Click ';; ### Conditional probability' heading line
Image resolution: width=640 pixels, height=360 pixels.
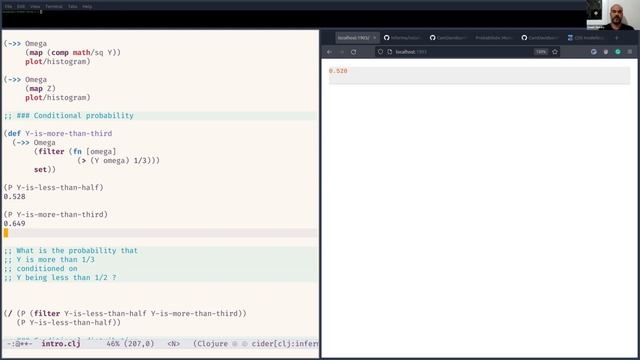[x=69, y=116]
